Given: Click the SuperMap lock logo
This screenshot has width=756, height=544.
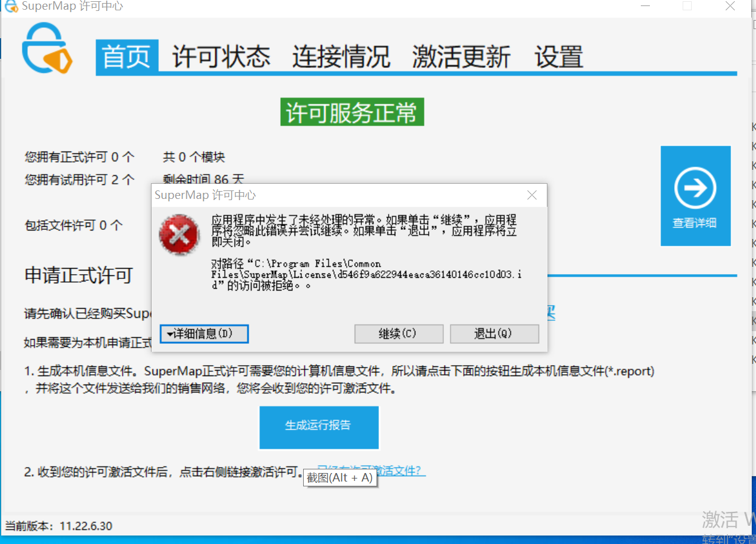Looking at the screenshot, I should pyautogui.click(x=46, y=49).
